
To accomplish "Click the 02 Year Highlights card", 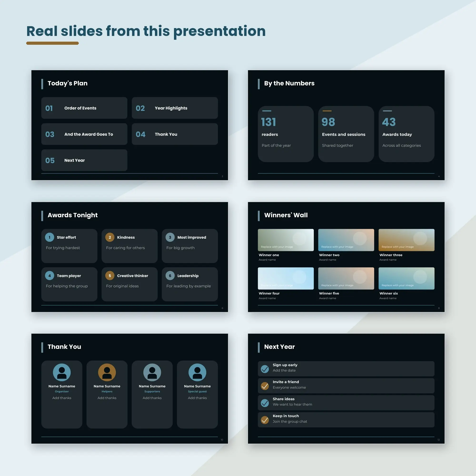I will (175, 108).
